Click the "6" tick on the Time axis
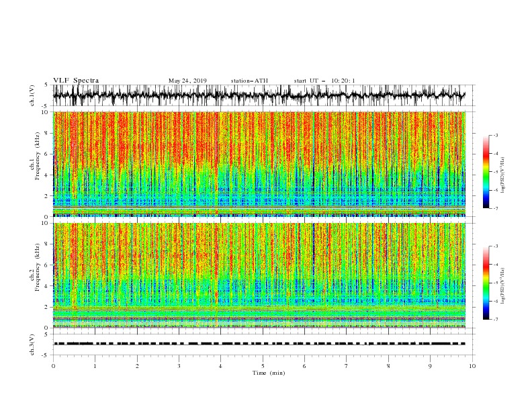The image size is (532, 411). tap(304, 366)
